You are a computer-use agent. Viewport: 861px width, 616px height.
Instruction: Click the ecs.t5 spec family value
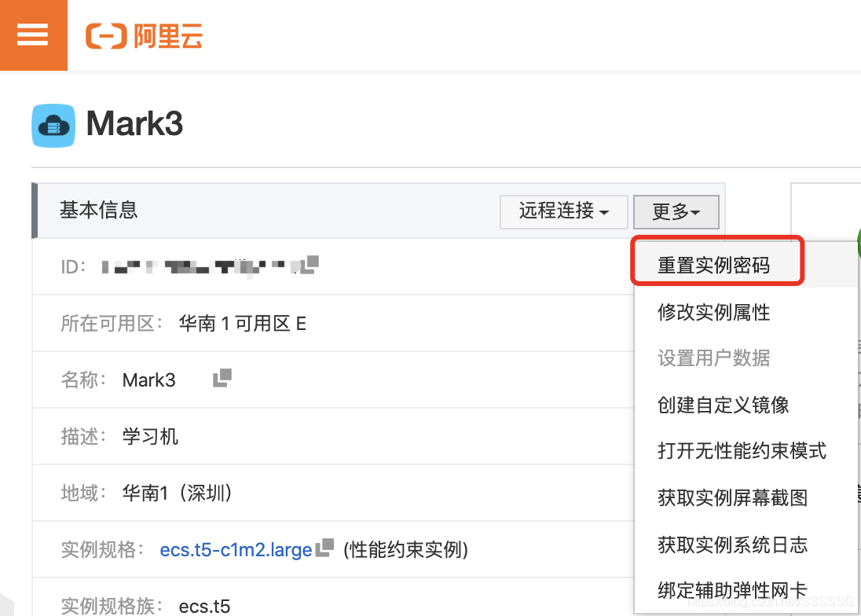click(x=204, y=606)
